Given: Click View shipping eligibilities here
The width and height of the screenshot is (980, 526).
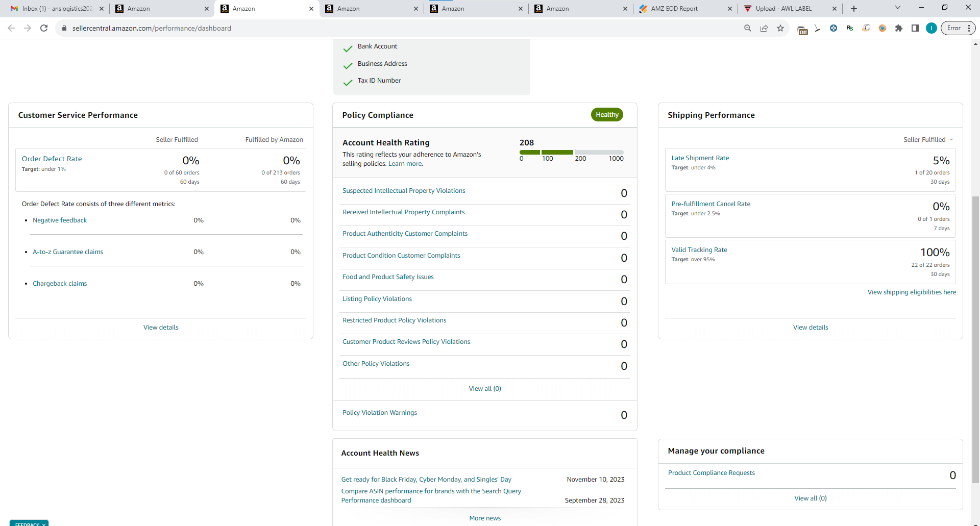Looking at the screenshot, I should pos(912,292).
